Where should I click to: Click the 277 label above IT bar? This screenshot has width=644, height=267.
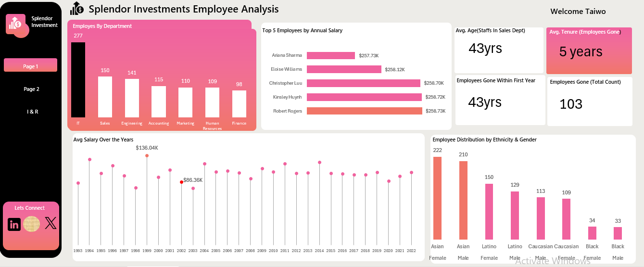(x=78, y=36)
